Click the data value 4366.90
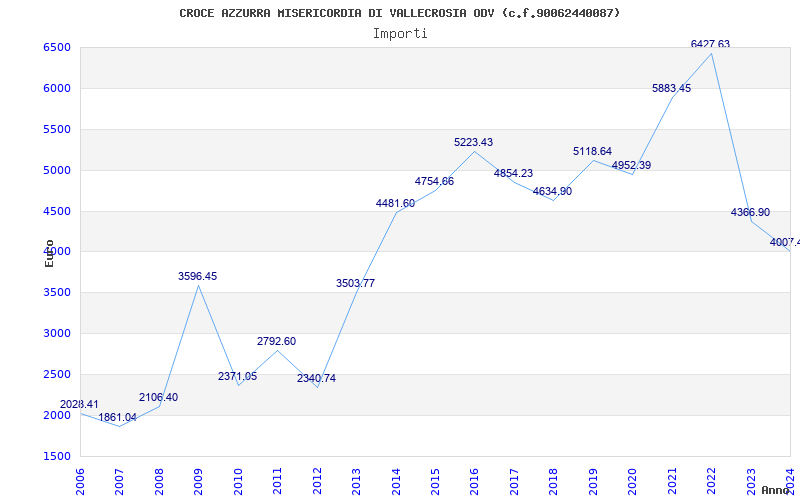This screenshot has width=800, height=500. pyautogui.click(x=751, y=212)
